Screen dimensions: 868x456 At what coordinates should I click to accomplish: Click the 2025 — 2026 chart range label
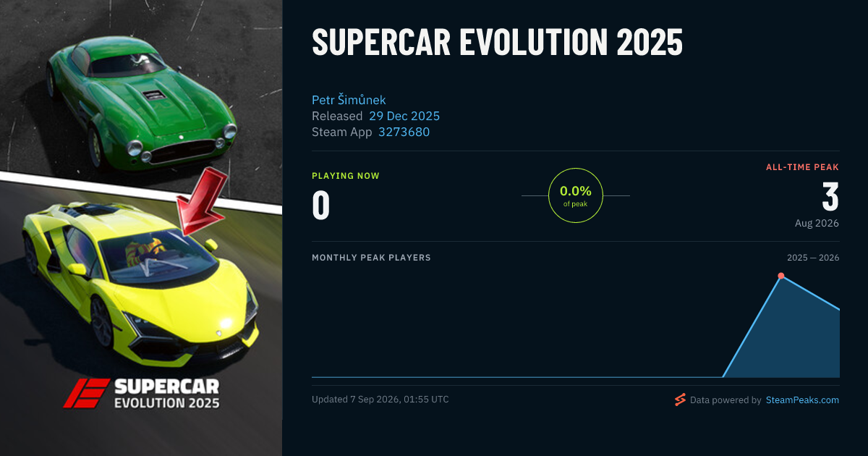pyautogui.click(x=813, y=258)
